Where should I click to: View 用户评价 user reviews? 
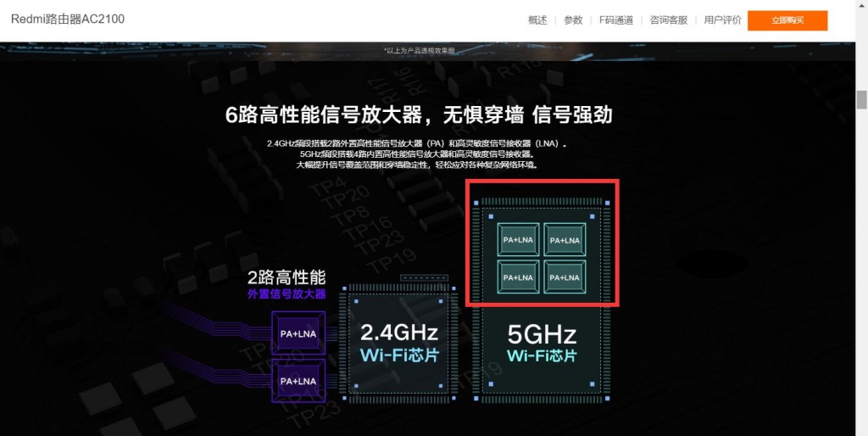click(722, 20)
